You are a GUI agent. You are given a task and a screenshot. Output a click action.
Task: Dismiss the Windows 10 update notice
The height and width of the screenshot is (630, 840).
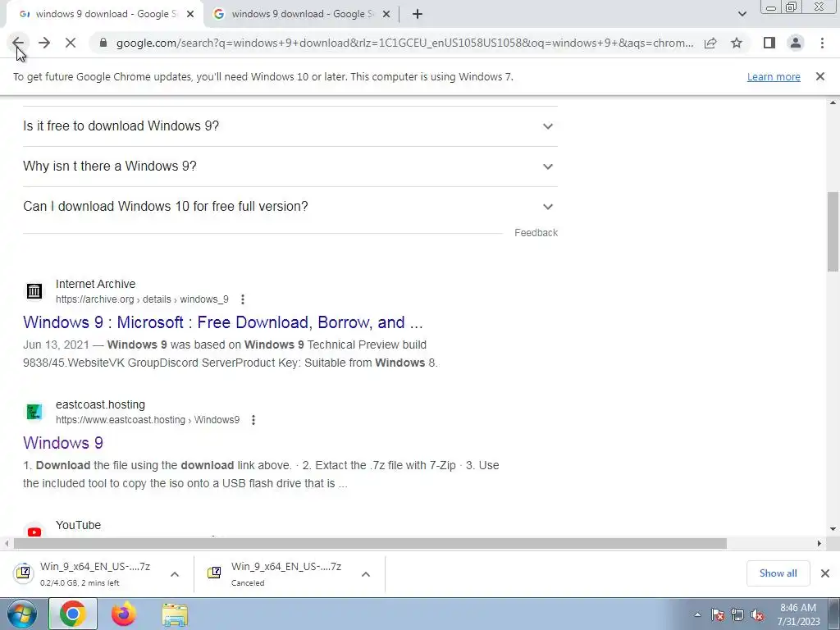pos(820,76)
